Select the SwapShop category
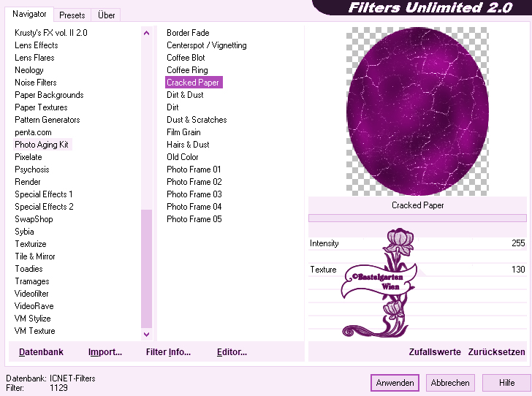 pos(34,219)
